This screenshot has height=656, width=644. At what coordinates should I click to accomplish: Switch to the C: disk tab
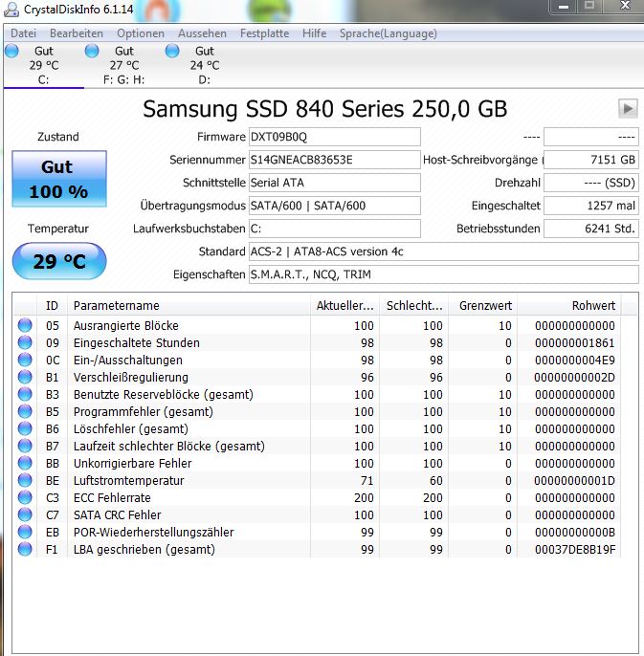point(44,65)
